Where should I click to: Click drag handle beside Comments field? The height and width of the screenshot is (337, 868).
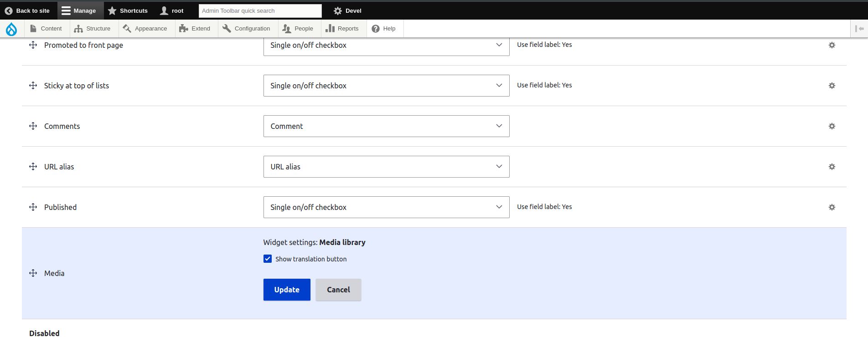click(33, 126)
